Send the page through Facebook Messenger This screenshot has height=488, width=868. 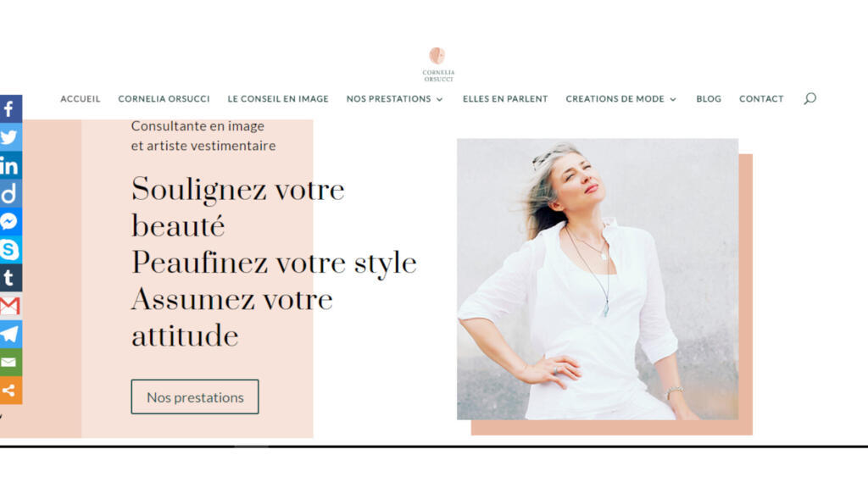click(10, 221)
